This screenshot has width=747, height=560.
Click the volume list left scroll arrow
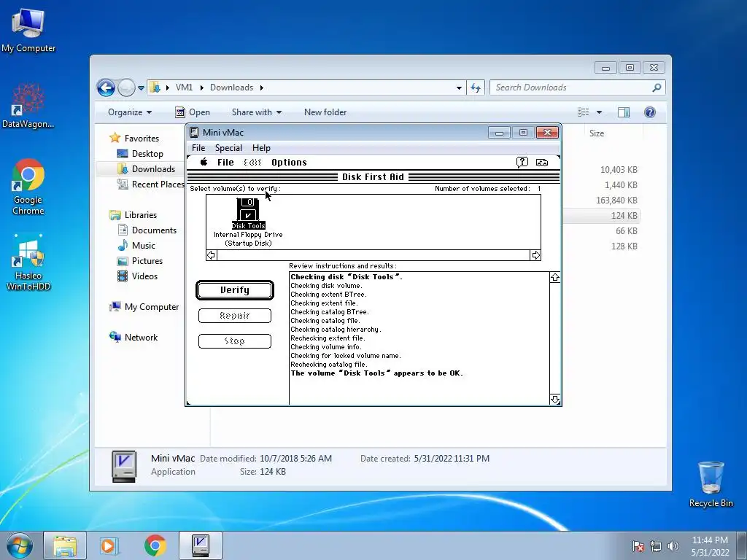click(212, 255)
